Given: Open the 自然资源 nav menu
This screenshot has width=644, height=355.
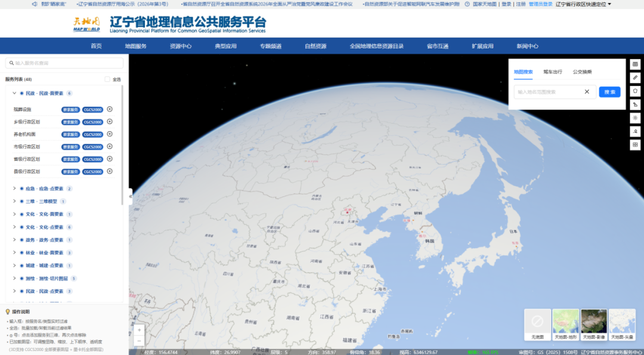Looking at the screenshot, I should tap(315, 46).
